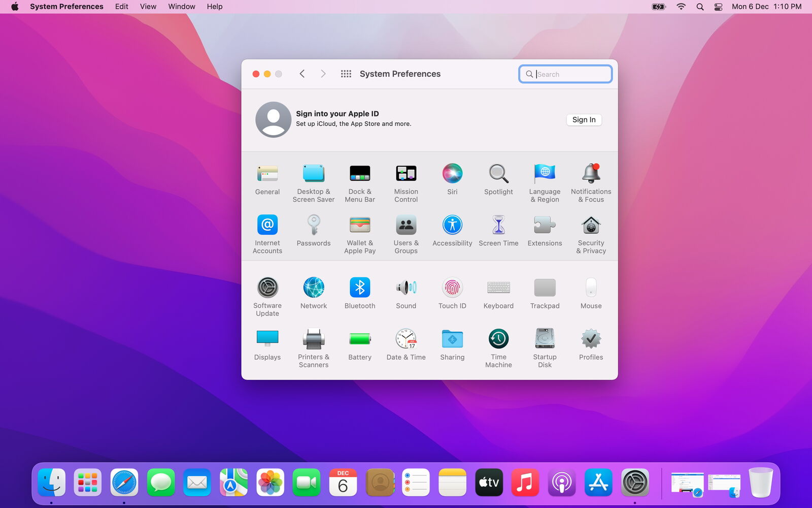Open the Edit menu
This screenshot has width=812, height=508.
click(x=122, y=7)
